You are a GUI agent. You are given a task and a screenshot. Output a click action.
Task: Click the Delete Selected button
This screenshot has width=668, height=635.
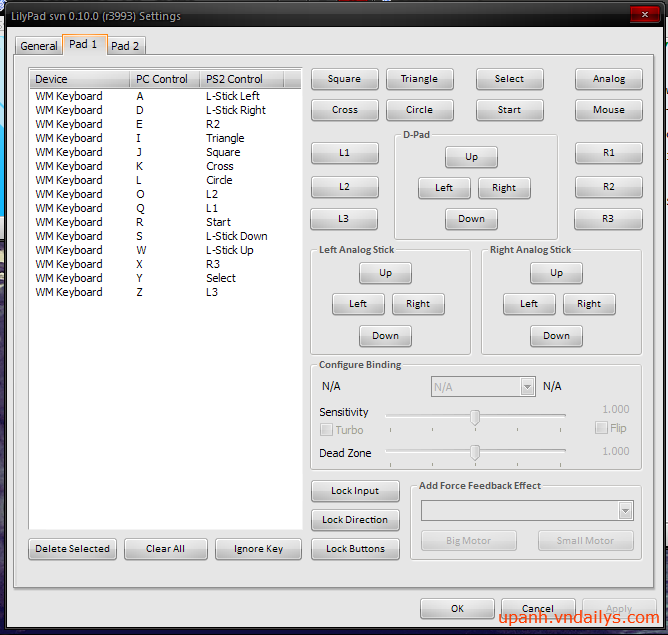[x=72, y=549]
